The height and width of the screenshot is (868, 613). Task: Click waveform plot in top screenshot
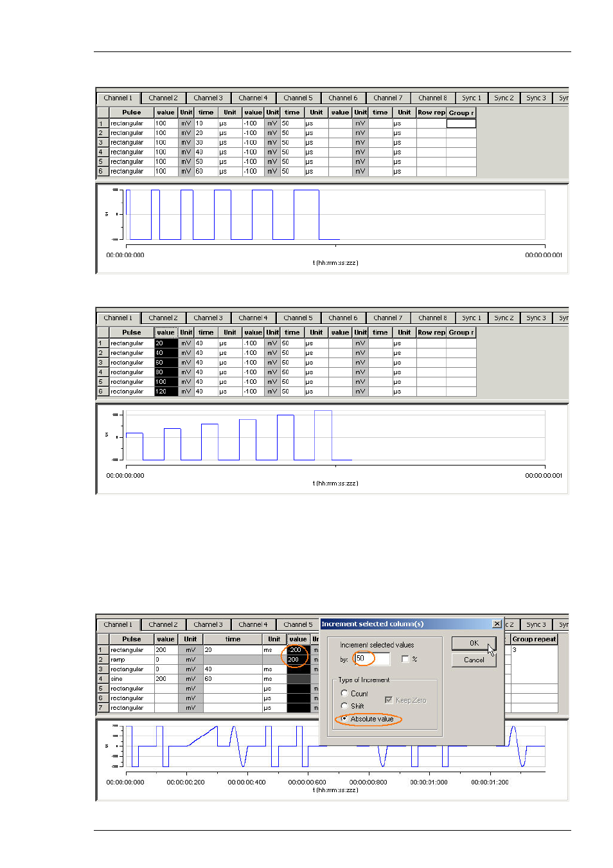click(335, 214)
